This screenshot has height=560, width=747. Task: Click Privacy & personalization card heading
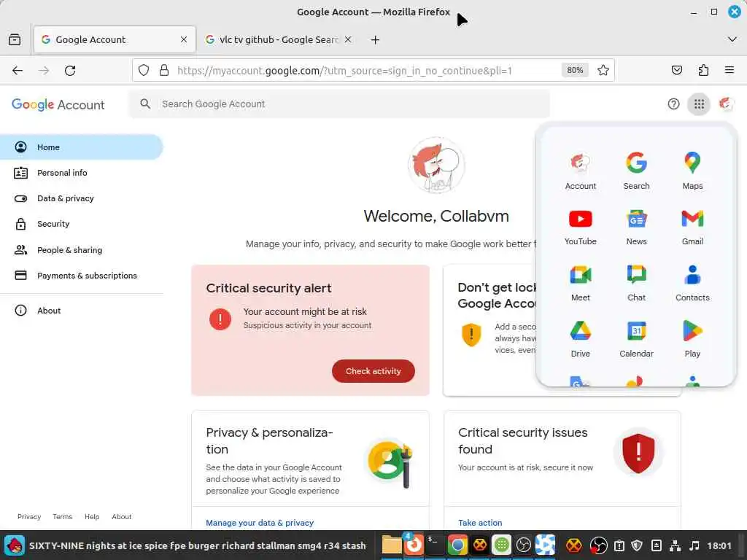click(x=269, y=441)
